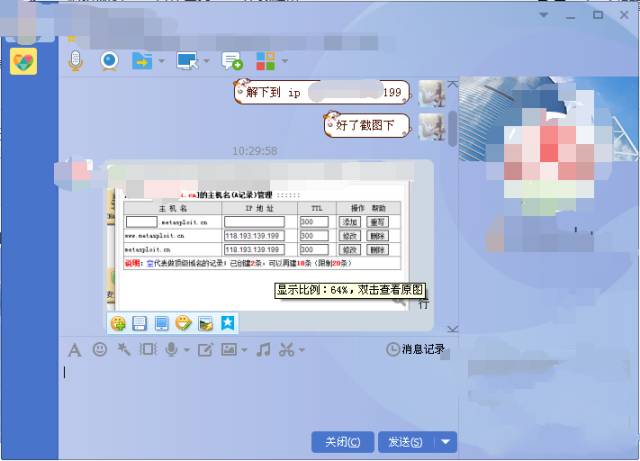Expand the apps grid dropdown arrow

pyautogui.click(x=284, y=61)
